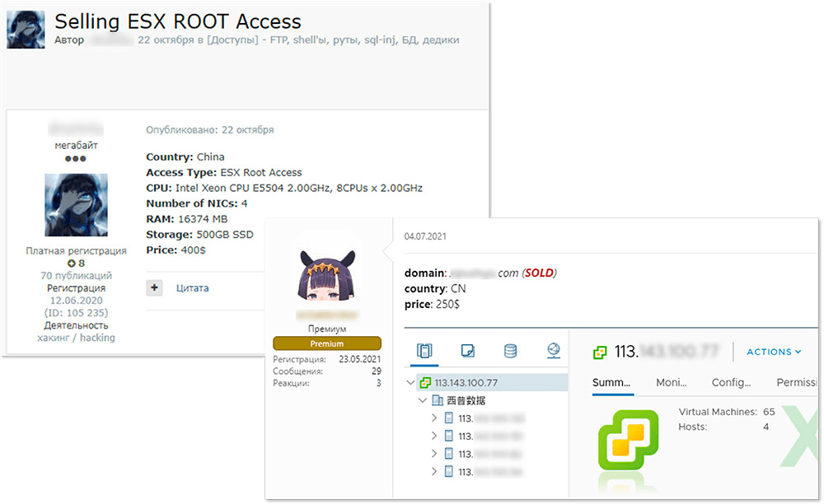
Task: Open the Networking inventory icon
Action: (553, 352)
